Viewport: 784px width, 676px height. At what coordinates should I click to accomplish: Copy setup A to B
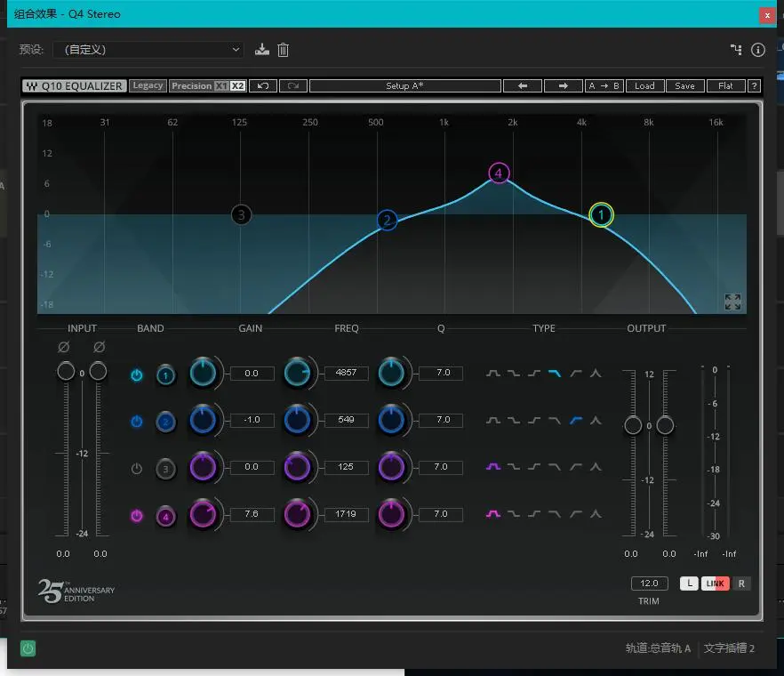click(604, 86)
